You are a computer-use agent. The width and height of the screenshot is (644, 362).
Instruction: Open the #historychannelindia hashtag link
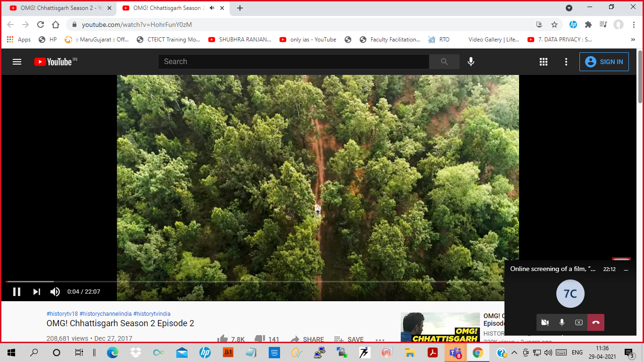click(x=106, y=314)
